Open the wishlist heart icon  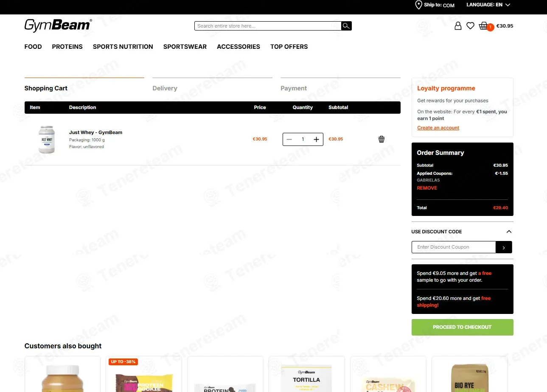click(x=470, y=26)
